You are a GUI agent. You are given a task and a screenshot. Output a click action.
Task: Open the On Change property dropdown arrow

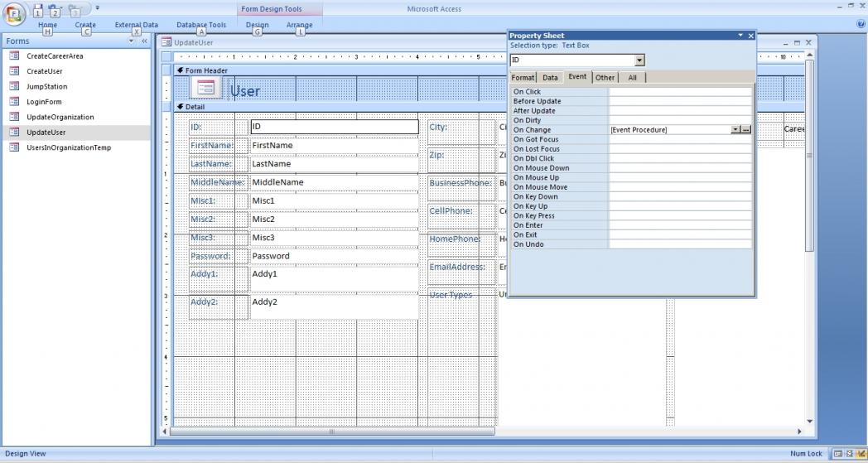[735, 129]
